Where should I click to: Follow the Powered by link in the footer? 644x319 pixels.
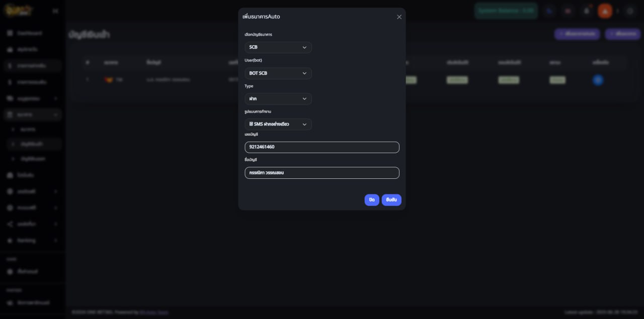point(153,312)
